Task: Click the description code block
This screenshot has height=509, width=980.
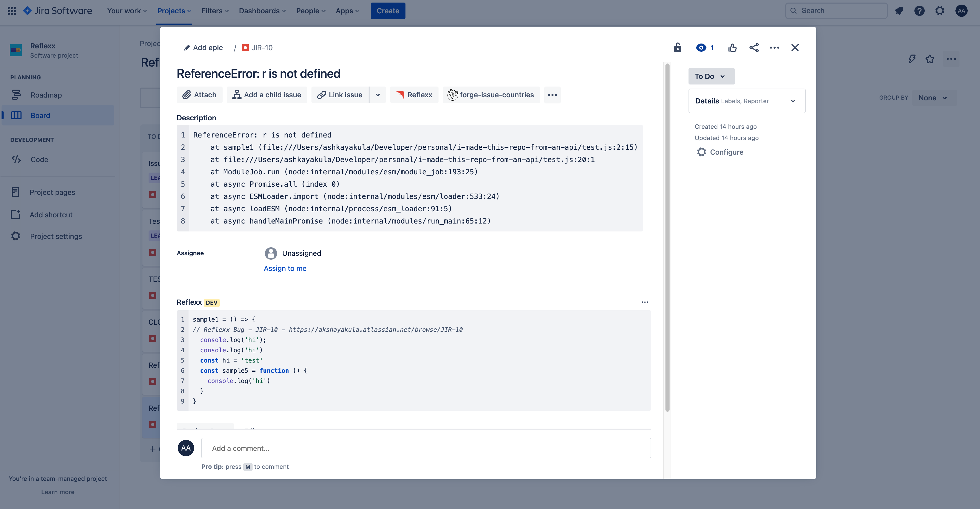Action: coord(410,178)
